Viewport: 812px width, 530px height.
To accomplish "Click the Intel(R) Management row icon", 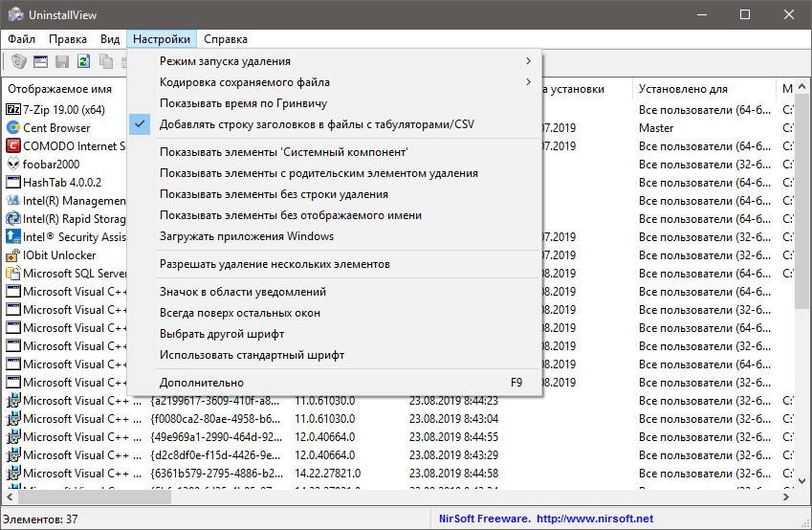I will 13,201.
